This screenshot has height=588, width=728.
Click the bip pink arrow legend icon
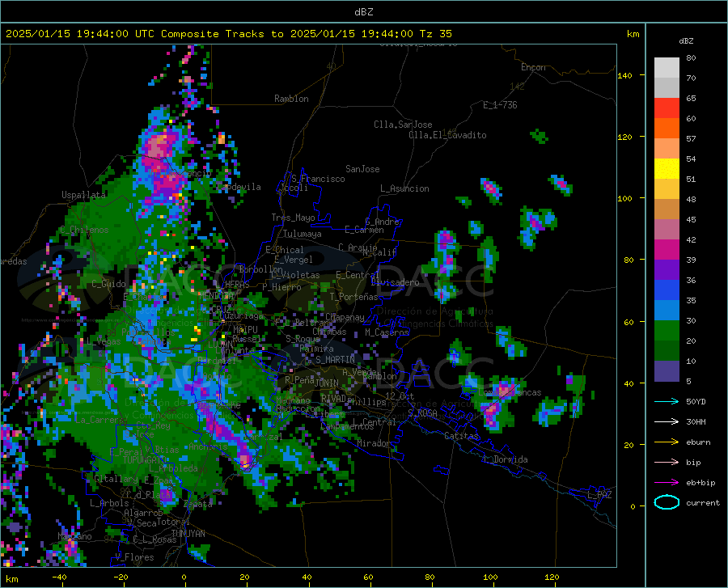(x=667, y=463)
